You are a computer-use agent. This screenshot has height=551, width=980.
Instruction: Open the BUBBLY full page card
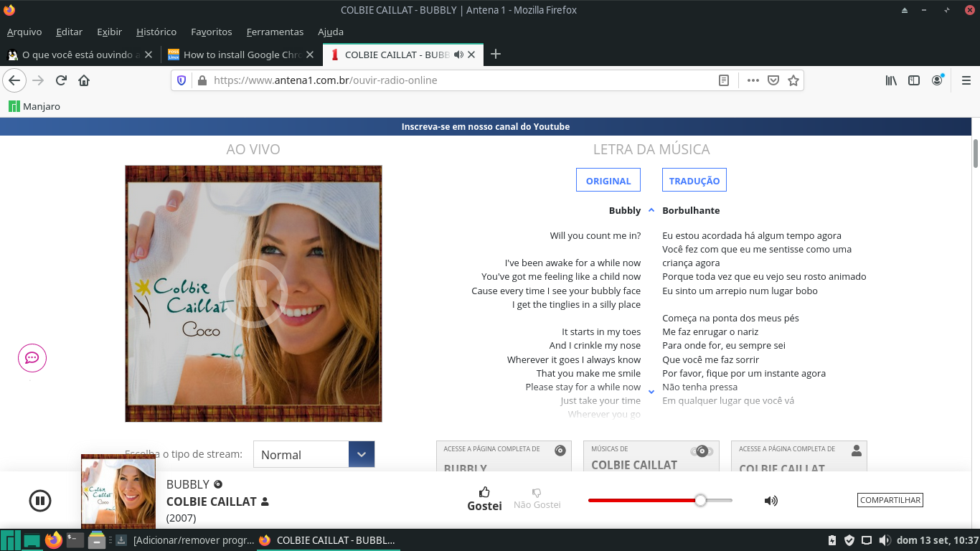click(504, 456)
